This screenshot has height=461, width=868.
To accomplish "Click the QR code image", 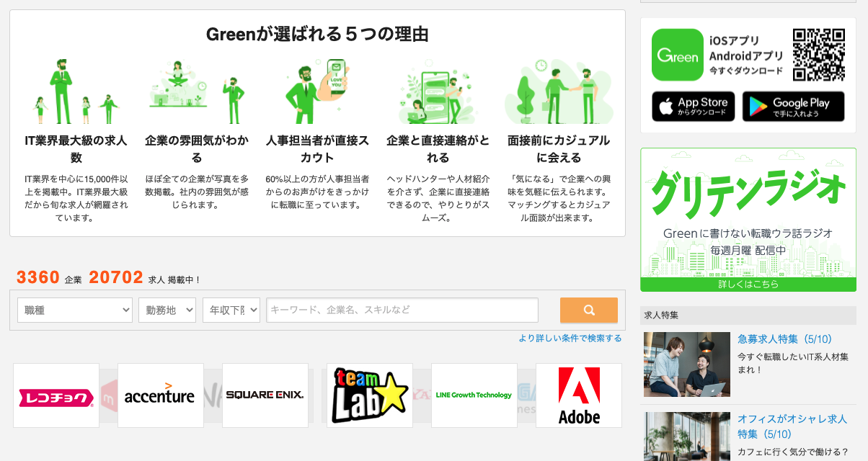I will (819, 55).
